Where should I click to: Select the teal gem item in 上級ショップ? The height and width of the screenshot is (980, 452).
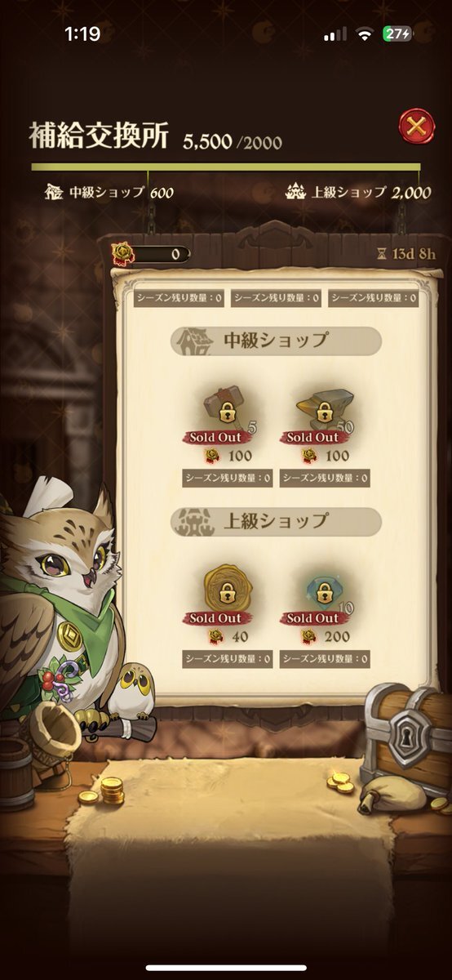(323, 594)
